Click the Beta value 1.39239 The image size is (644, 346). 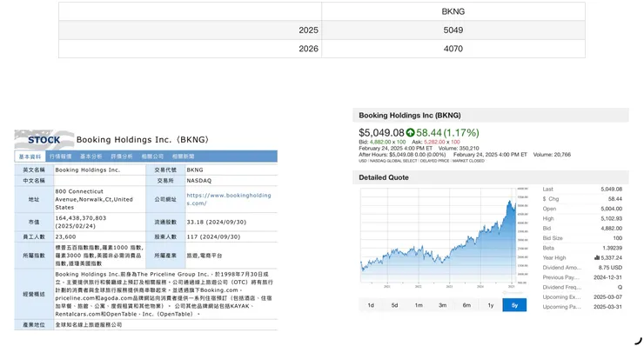[612, 248]
